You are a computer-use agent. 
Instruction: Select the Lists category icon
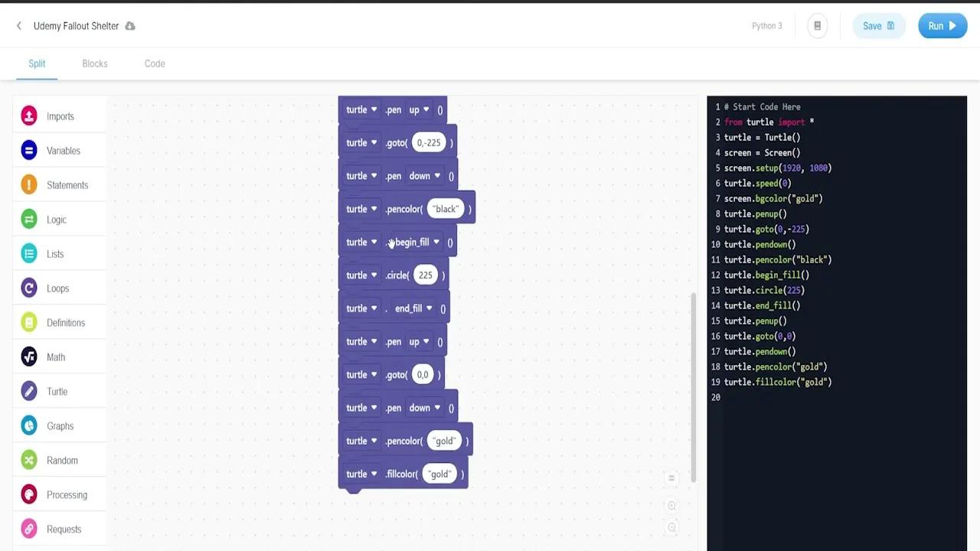point(28,253)
